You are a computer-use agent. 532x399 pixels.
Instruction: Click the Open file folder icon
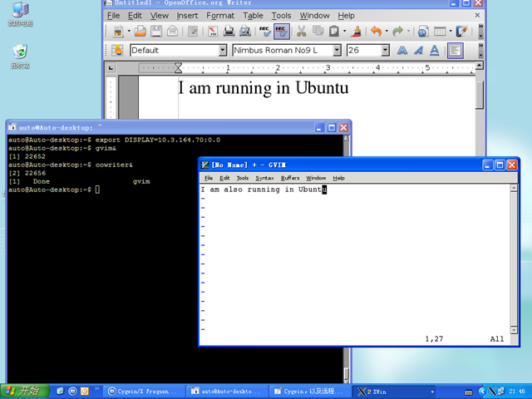point(140,32)
